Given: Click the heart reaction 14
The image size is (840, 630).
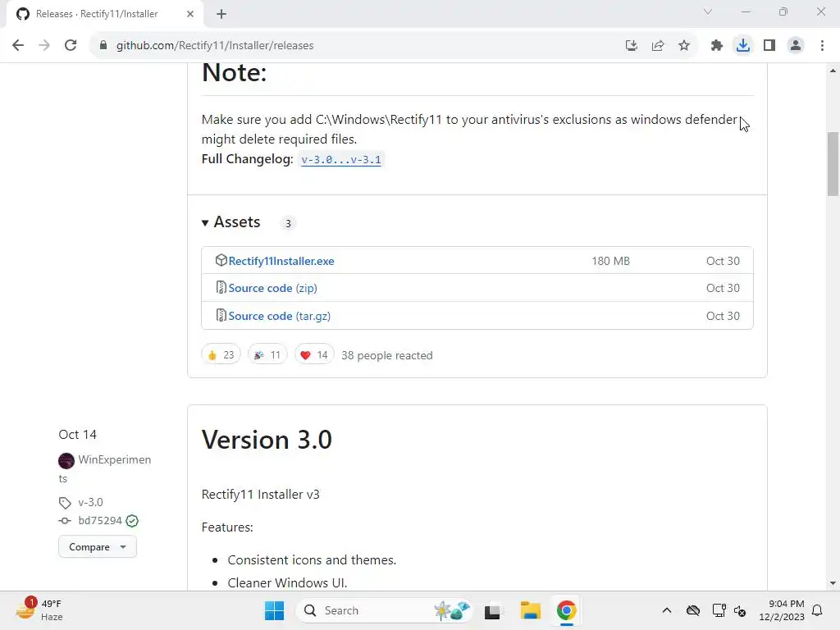Looking at the screenshot, I should [314, 354].
